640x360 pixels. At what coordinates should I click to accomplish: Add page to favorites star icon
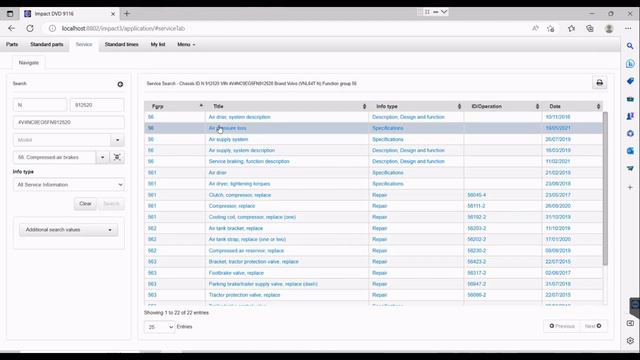(x=551, y=28)
